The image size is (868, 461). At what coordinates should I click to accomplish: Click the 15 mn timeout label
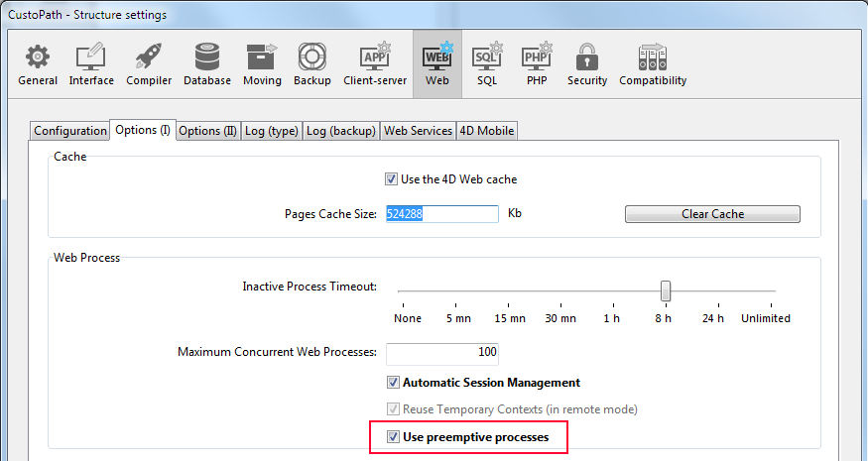pyautogui.click(x=510, y=318)
